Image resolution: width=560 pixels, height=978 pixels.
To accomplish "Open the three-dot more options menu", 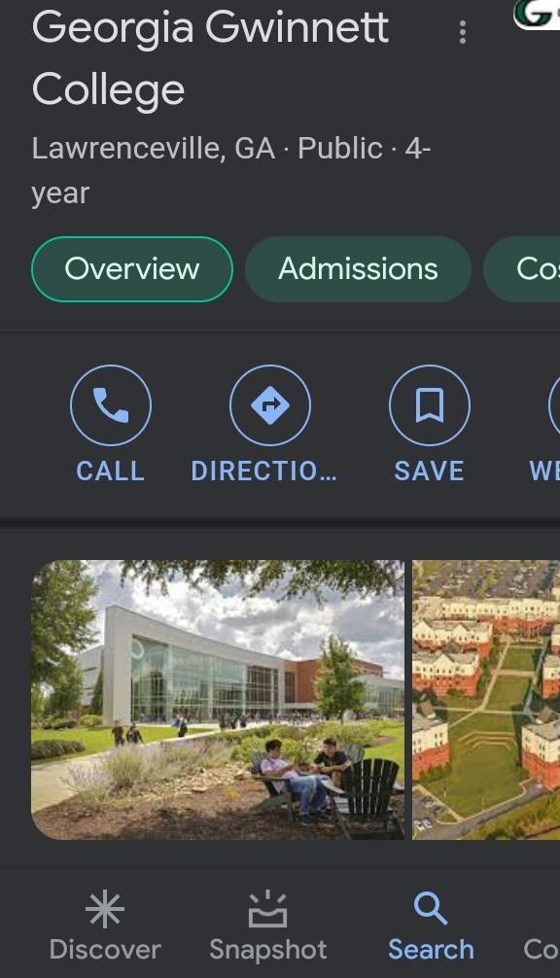I will tap(462, 32).
